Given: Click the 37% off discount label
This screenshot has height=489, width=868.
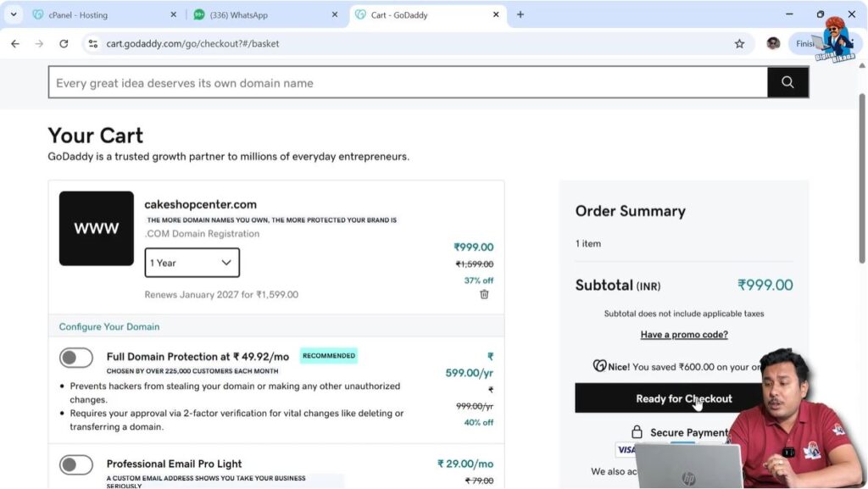Looking at the screenshot, I should click(478, 281).
